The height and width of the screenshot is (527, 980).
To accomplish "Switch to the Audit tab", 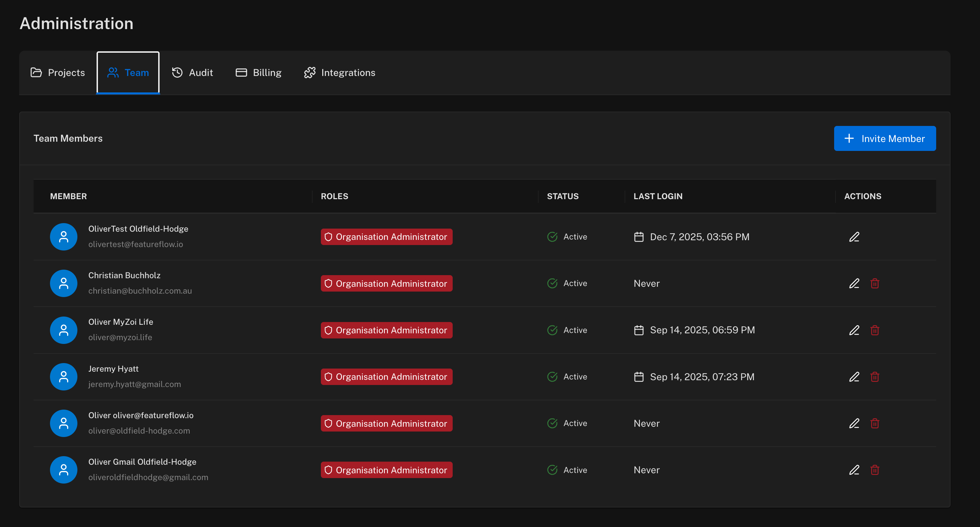I will (192, 73).
